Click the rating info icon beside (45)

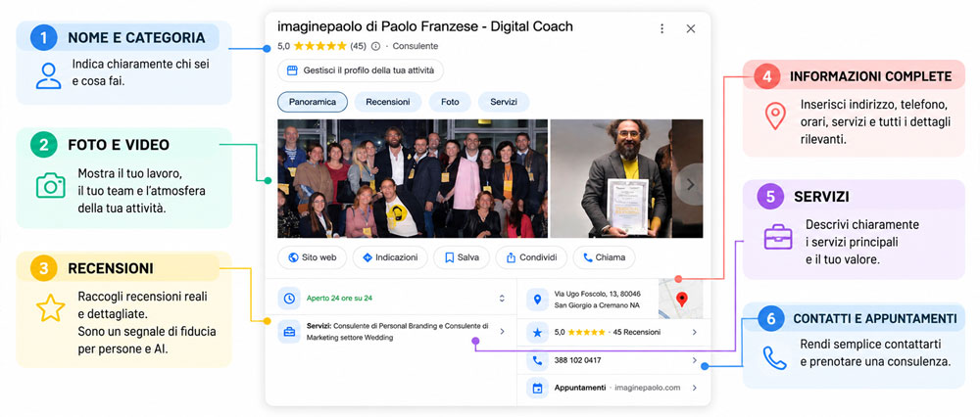coord(375,46)
